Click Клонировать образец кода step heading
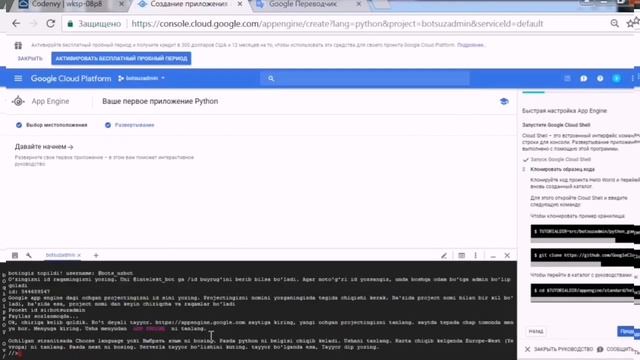Image resolution: width=640 pixels, height=360 pixels. pyautogui.click(x=562, y=169)
